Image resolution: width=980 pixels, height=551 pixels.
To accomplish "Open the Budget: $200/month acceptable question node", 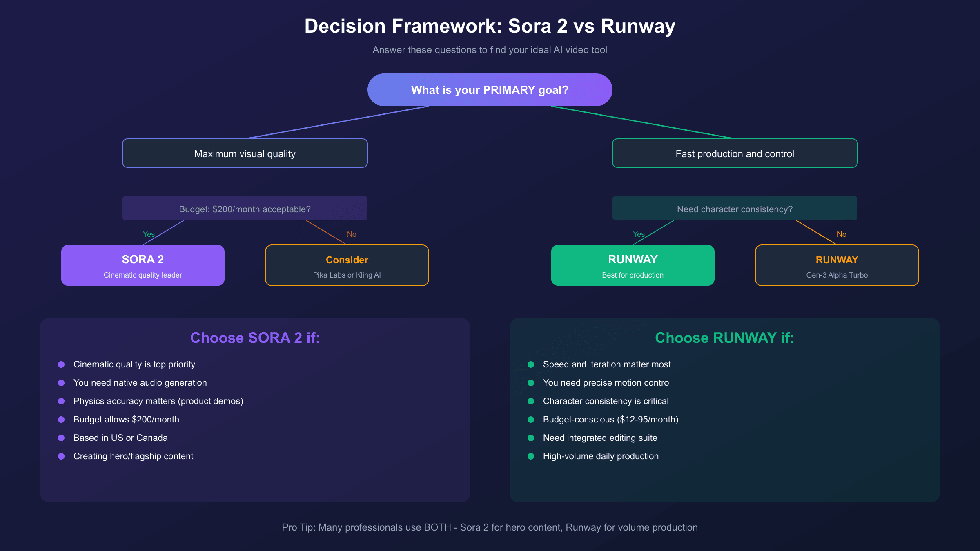I will click(x=245, y=209).
